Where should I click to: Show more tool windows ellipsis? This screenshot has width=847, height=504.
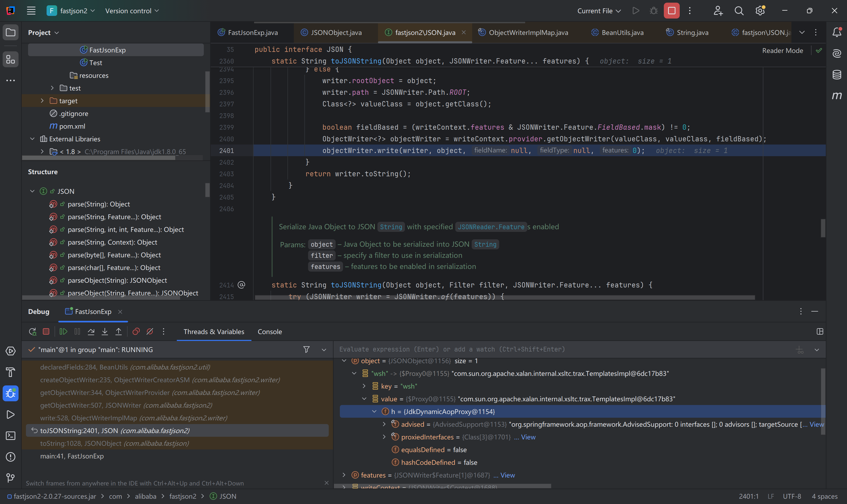11,80
